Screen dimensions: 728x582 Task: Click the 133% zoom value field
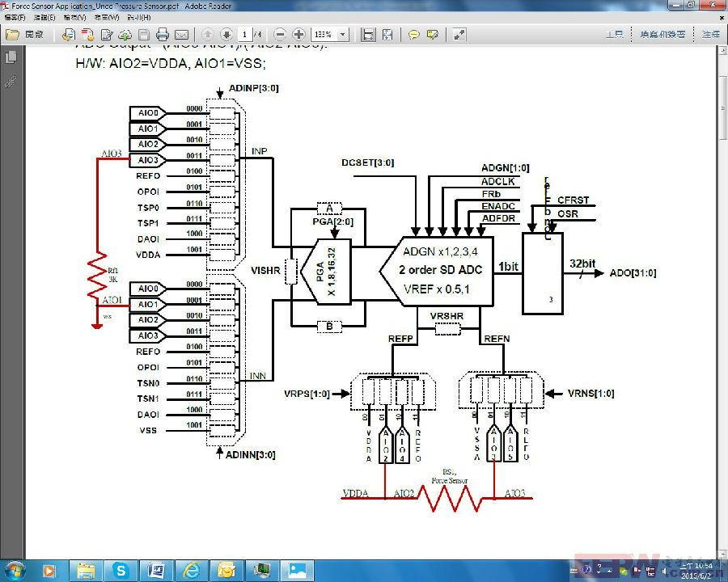tap(324, 34)
